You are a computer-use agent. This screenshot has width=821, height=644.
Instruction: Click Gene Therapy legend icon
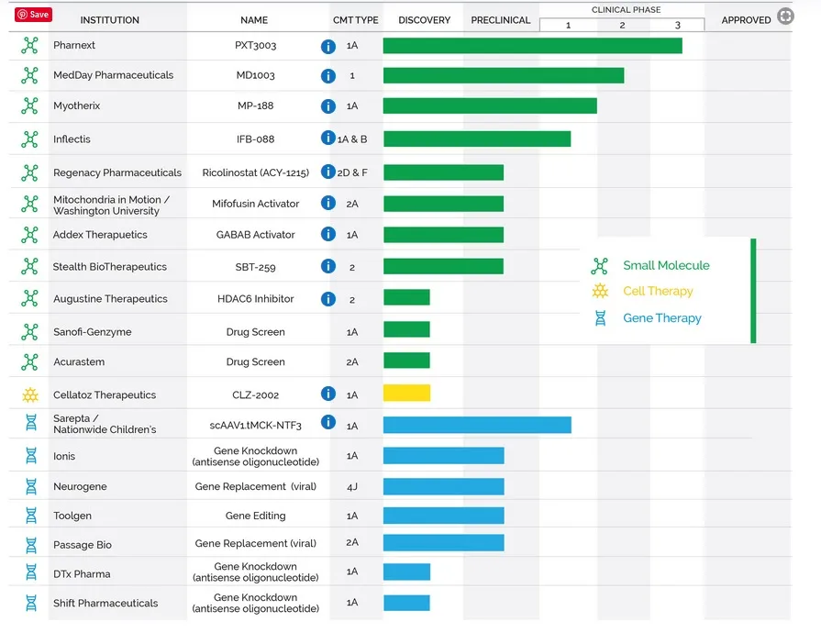pos(601,317)
